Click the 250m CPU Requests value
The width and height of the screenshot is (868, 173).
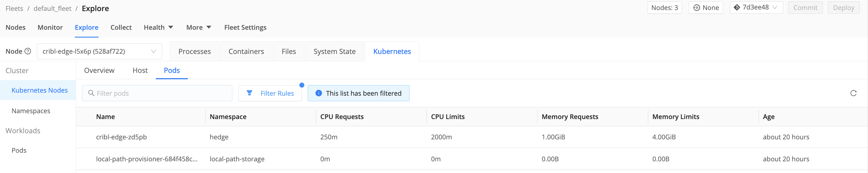[329, 137]
